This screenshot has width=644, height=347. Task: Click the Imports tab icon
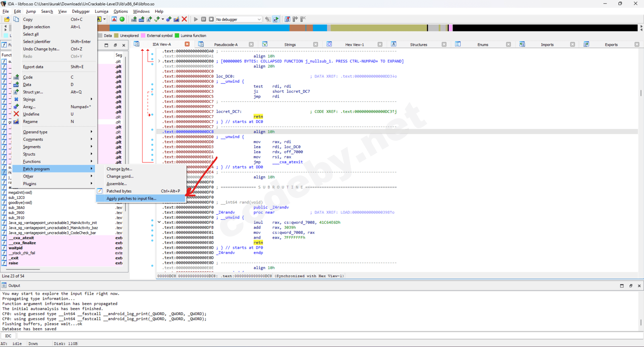coord(522,44)
